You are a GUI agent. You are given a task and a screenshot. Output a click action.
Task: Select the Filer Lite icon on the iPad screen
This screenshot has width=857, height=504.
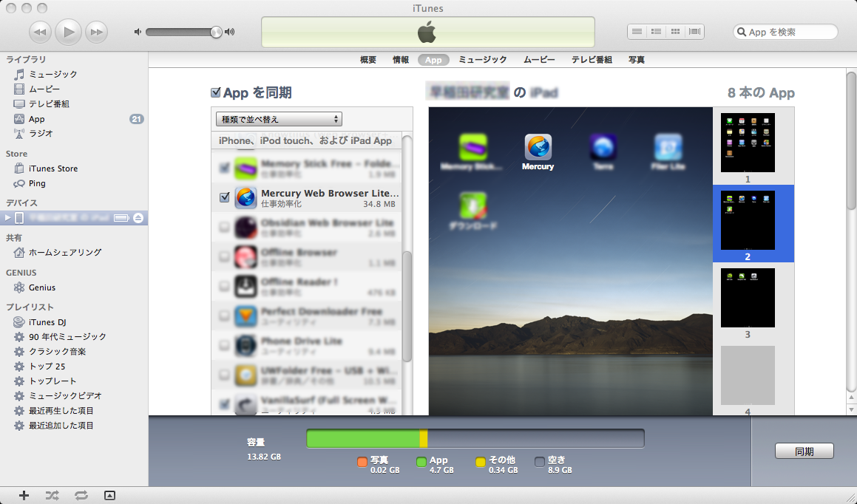pos(668,147)
